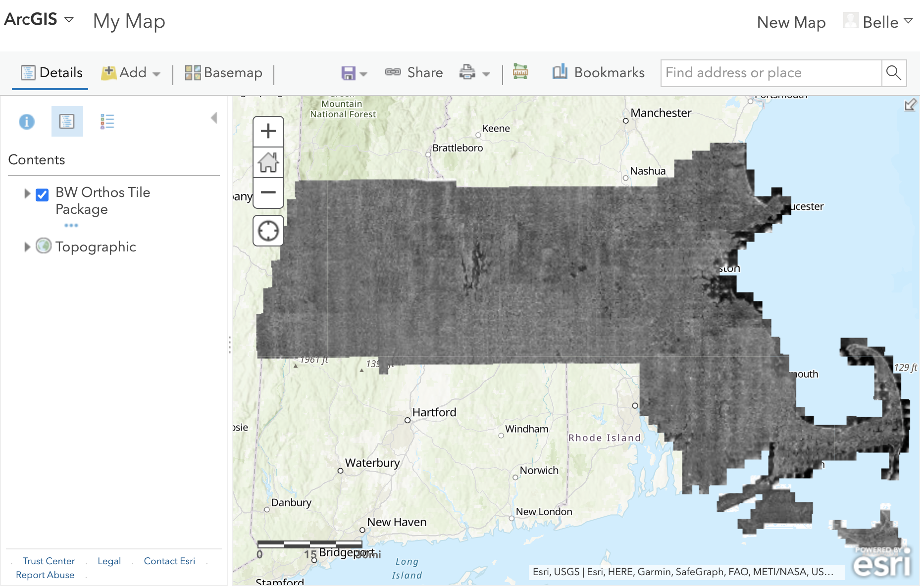Viewport: 923px width, 588px height.
Task: Open the Add layer dropdown
Action: tap(131, 73)
